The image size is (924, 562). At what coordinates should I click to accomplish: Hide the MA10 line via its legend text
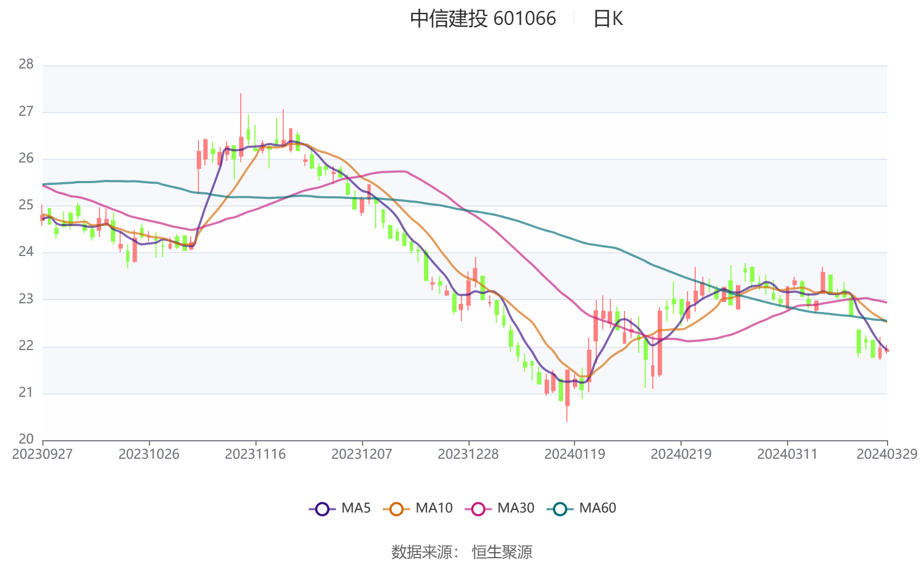tap(434, 508)
